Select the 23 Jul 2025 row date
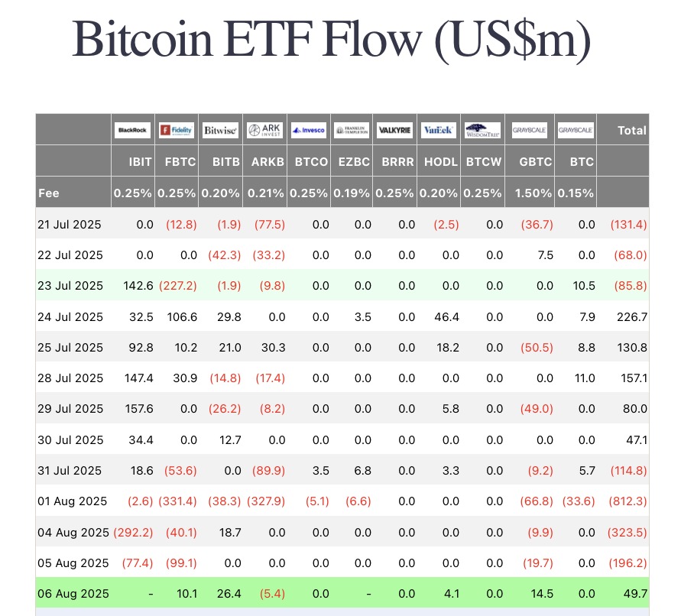This screenshot has width=694, height=616. click(x=70, y=286)
